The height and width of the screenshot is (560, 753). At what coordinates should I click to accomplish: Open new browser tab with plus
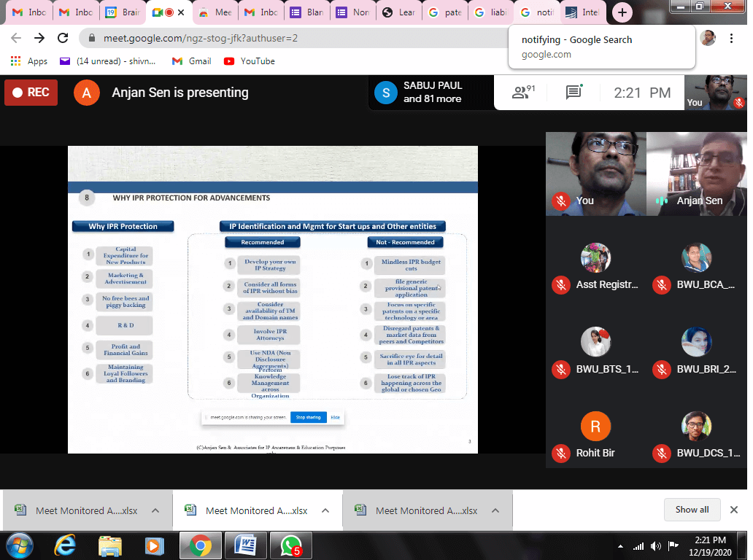(621, 12)
